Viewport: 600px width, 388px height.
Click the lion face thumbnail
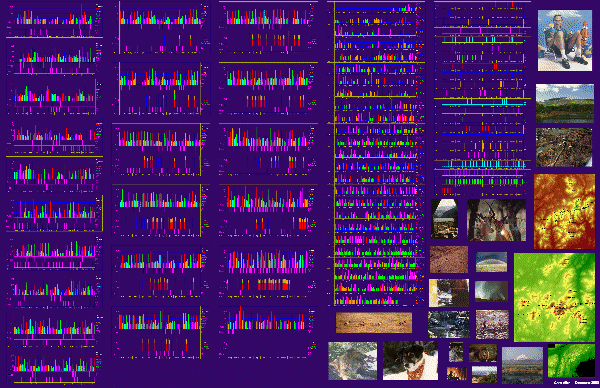pos(483,353)
